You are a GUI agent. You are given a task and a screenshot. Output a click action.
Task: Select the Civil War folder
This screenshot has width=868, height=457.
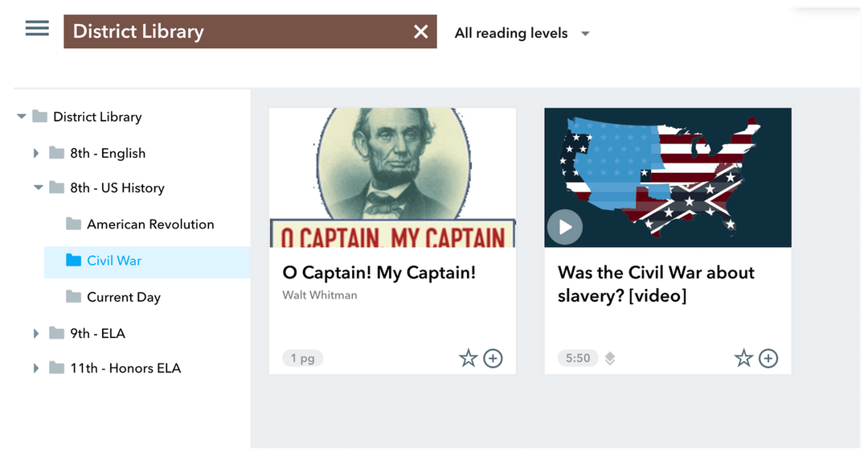pyautogui.click(x=114, y=261)
